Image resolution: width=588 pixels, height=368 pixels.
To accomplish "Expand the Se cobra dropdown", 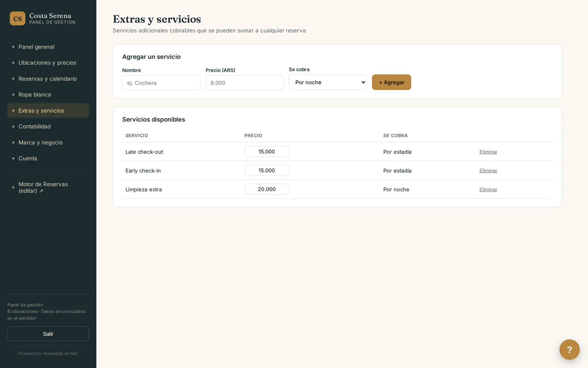I will tap(328, 82).
